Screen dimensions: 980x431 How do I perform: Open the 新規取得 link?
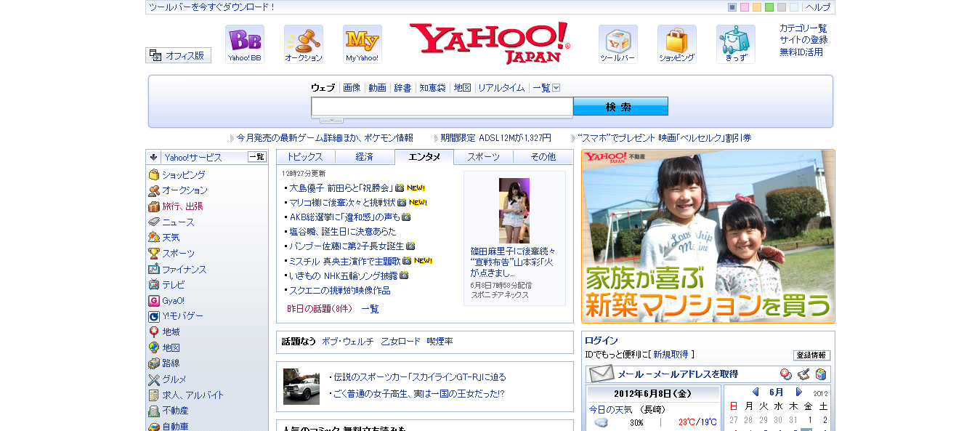(671, 355)
